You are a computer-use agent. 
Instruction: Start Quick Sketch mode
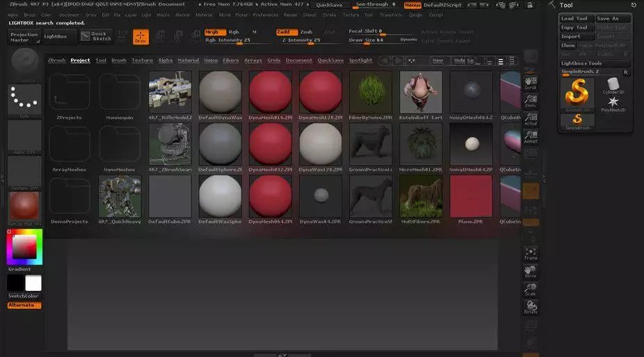coord(97,37)
